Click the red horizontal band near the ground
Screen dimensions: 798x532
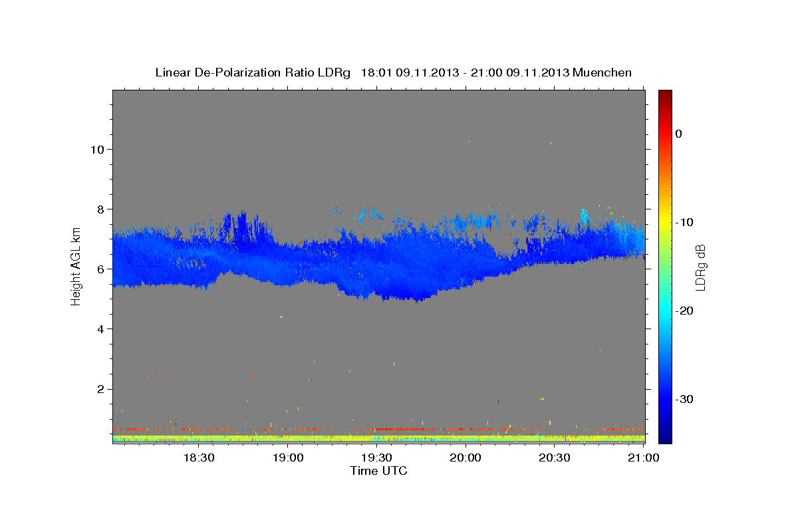tap(379, 429)
